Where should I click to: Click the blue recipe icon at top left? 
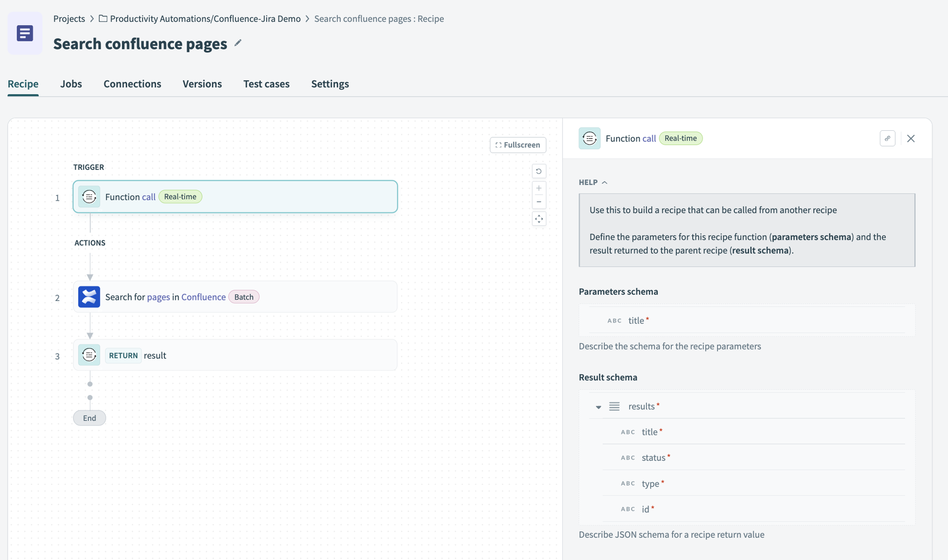[25, 34]
